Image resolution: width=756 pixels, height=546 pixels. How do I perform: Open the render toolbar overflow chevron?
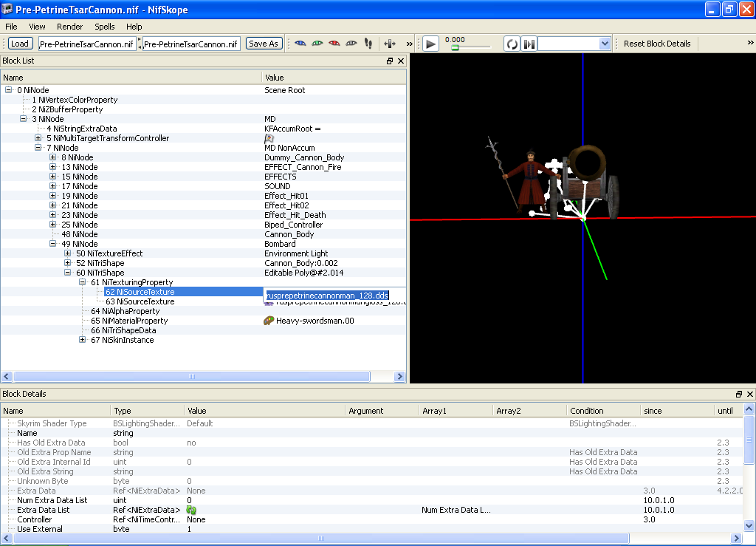(409, 44)
